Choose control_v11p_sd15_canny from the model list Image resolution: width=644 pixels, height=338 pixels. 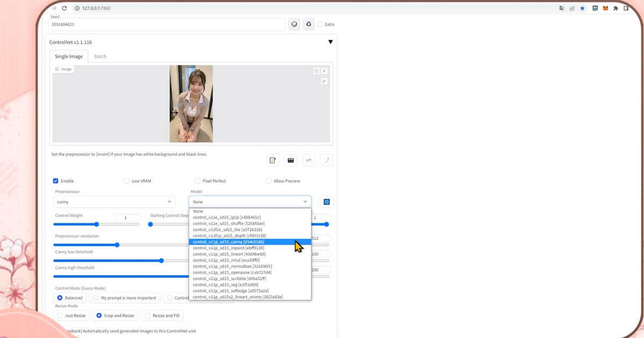tap(228, 242)
